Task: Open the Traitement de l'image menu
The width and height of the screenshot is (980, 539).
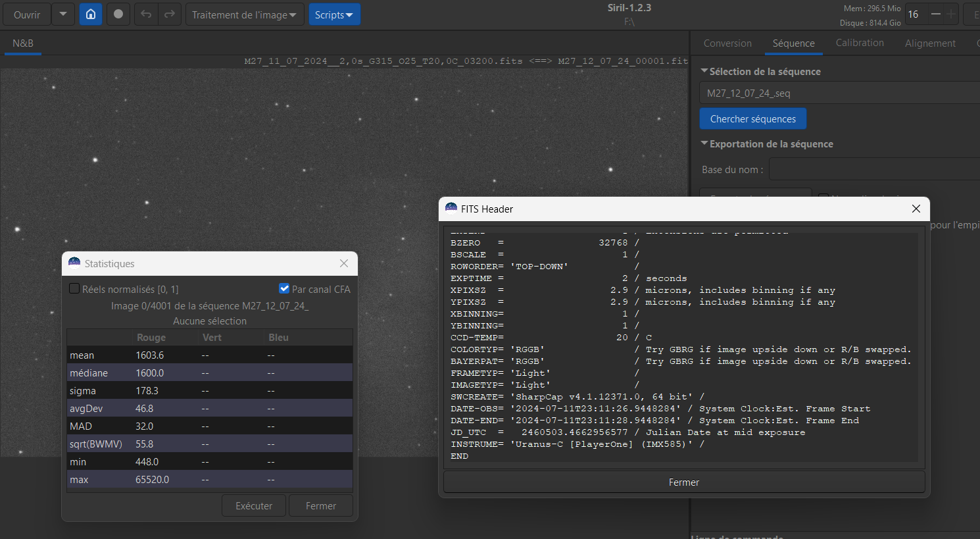Action: point(244,14)
